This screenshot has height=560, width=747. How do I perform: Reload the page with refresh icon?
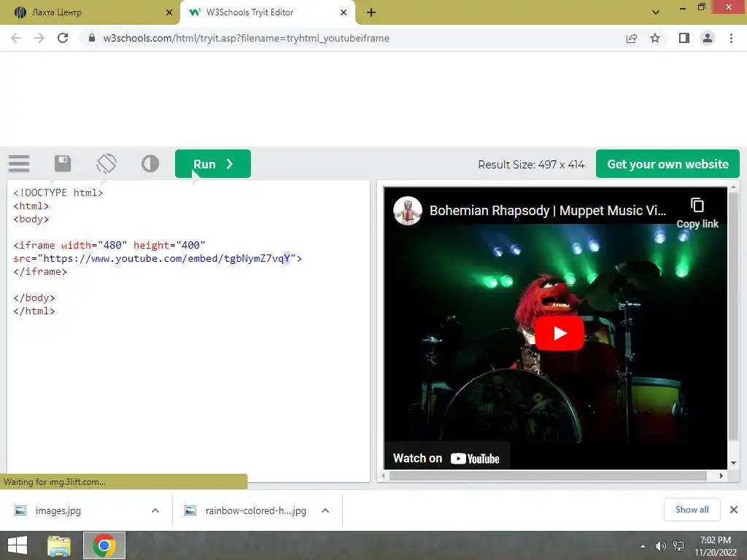[x=63, y=38]
